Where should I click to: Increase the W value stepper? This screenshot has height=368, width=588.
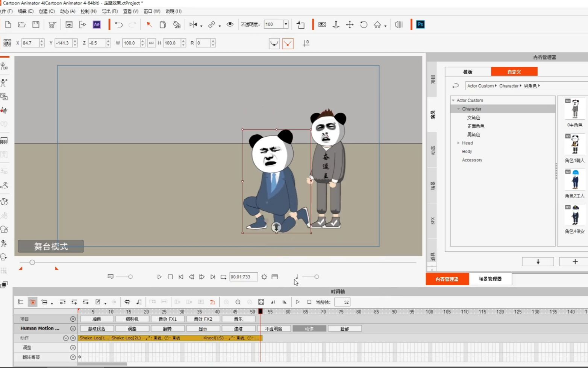pos(142,41)
